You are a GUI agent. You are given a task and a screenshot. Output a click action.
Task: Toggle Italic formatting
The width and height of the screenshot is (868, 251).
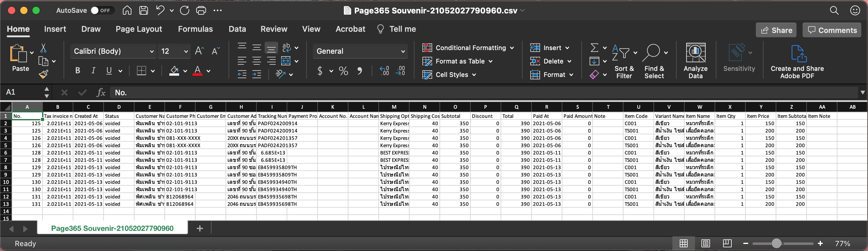93,70
